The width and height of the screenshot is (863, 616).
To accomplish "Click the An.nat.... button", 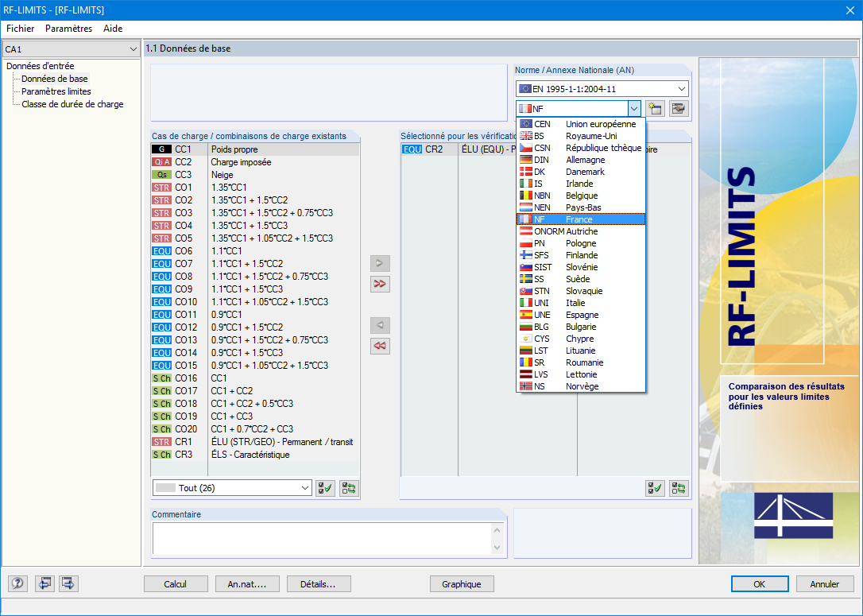I will 247,584.
